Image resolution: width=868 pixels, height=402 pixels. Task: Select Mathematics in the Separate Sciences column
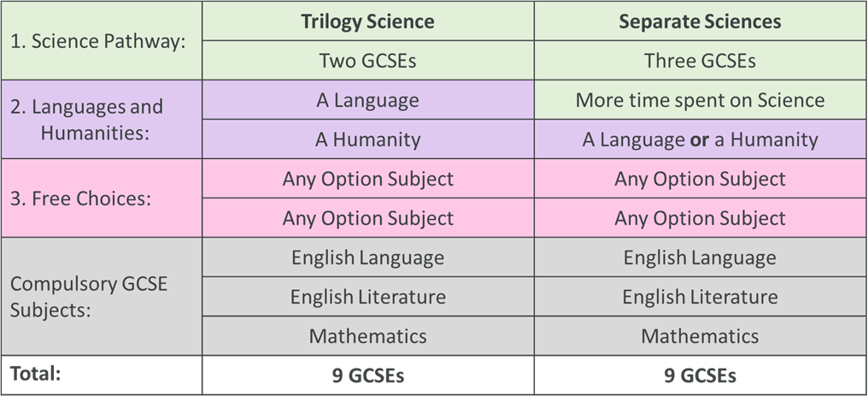click(x=700, y=336)
